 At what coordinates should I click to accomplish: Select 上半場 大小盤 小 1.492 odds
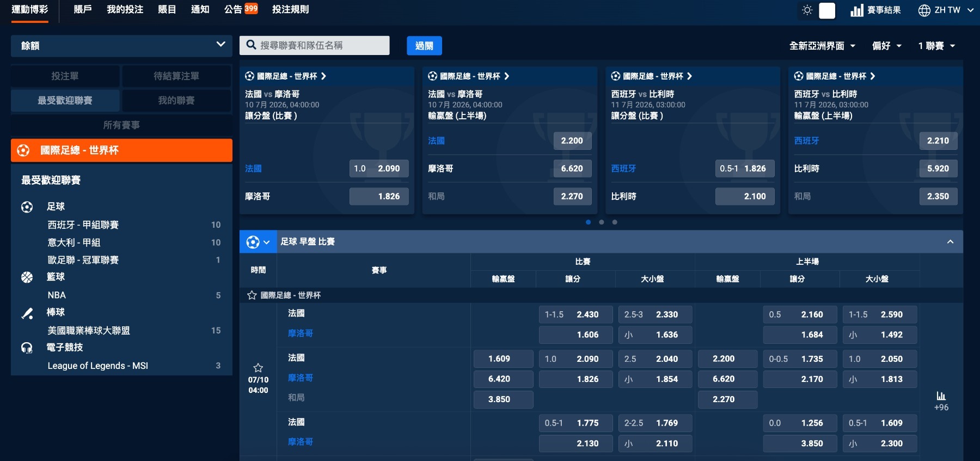point(880,335)
